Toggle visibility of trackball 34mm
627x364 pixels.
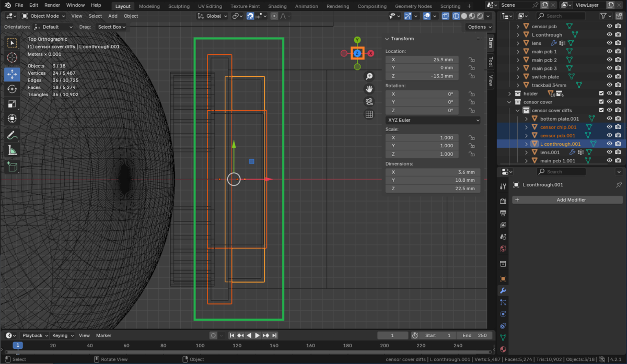tap(609, 85)
